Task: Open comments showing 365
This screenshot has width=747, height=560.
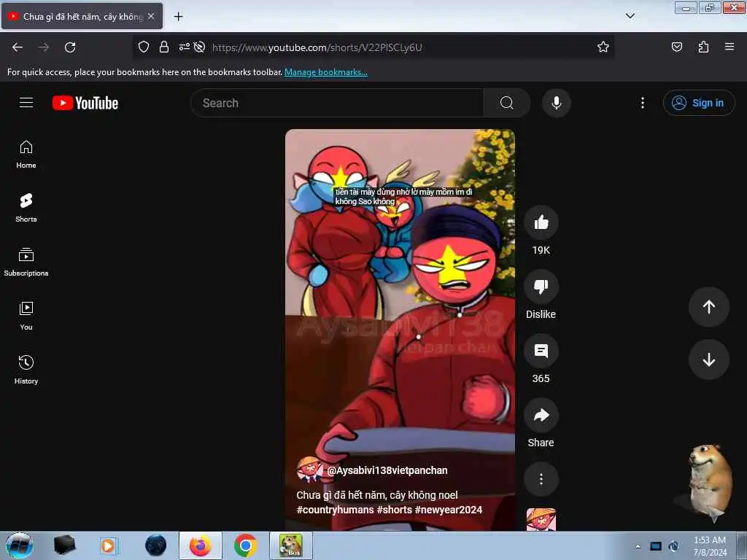Action: (x=541, y=351)
